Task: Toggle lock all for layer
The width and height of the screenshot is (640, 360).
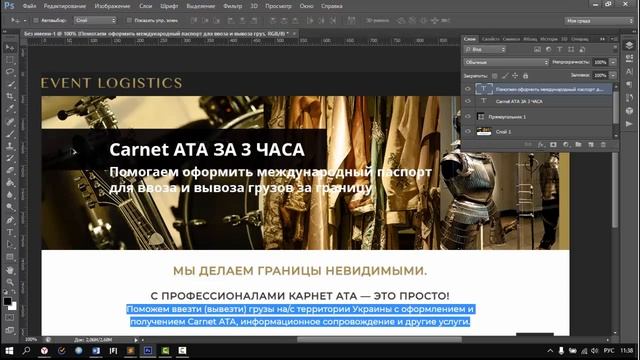Action: tap(526, 76)
